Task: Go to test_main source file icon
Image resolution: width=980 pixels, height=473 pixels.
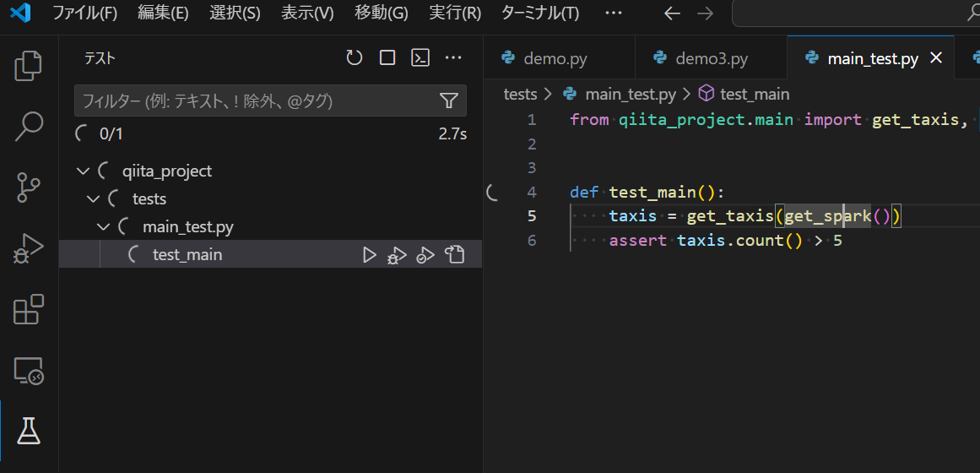Action: tap(454, 254)
